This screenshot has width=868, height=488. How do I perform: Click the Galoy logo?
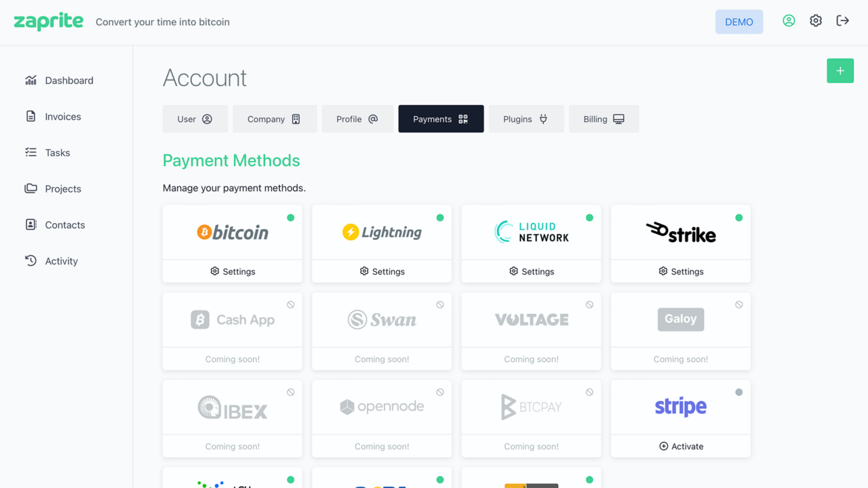tap(681, 319)
